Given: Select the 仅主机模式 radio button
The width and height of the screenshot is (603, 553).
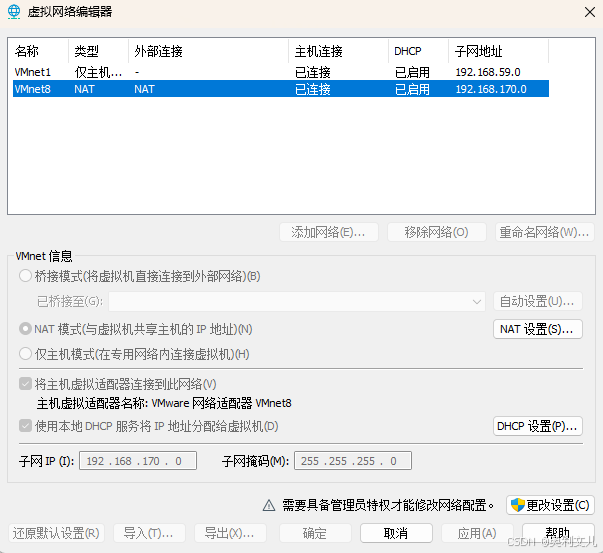Looking at the screenshot, I should tap(25, 354).
